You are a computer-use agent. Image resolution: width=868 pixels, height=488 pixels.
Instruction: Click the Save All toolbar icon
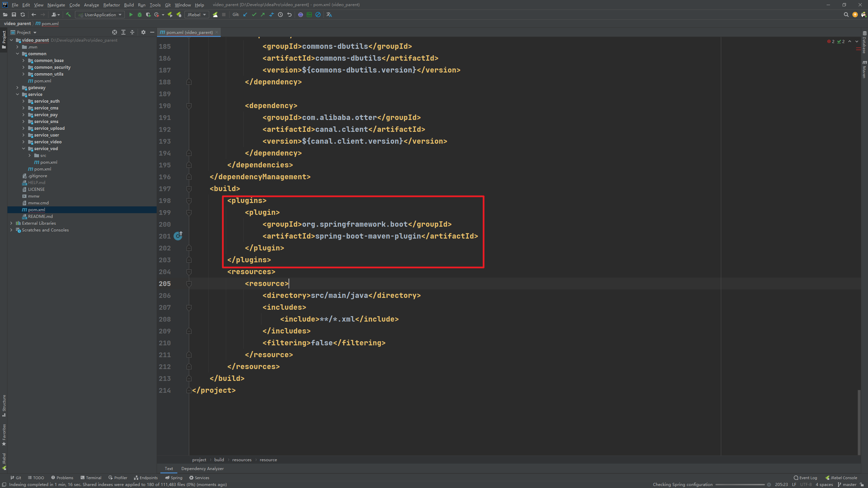[x=14, y=15]
